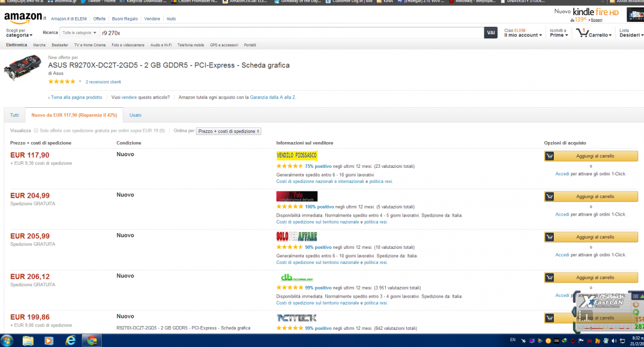Switch to the Usato offers tab

click(136, 115)
